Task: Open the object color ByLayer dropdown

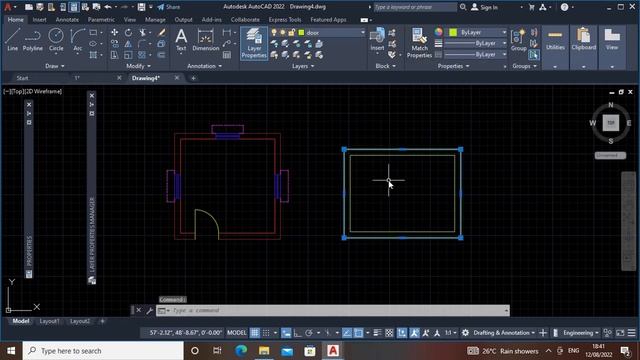Action: pyautogui.click(x=504, y=32)
